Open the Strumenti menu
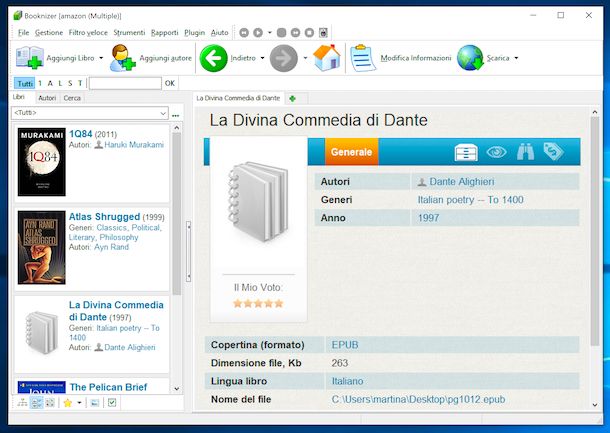Viewport: 610px width, 433px height. (x=129, y=33)
